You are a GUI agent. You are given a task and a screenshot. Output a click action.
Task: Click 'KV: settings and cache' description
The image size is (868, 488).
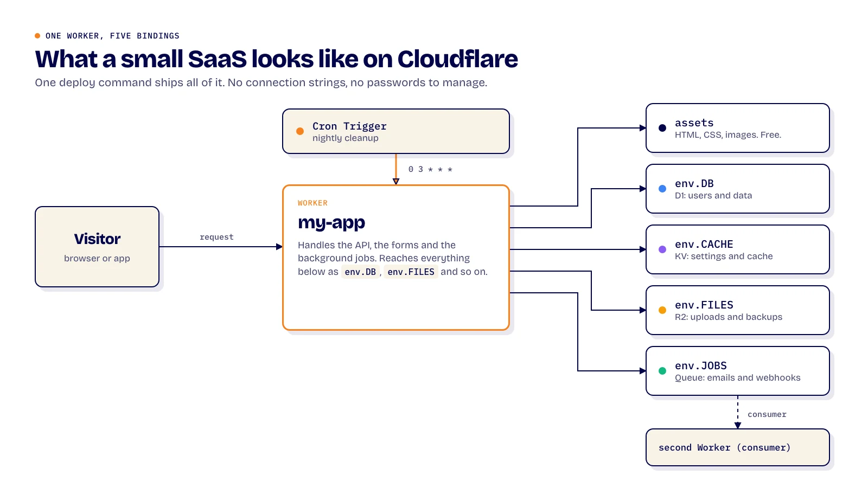[x=724, y=256]
